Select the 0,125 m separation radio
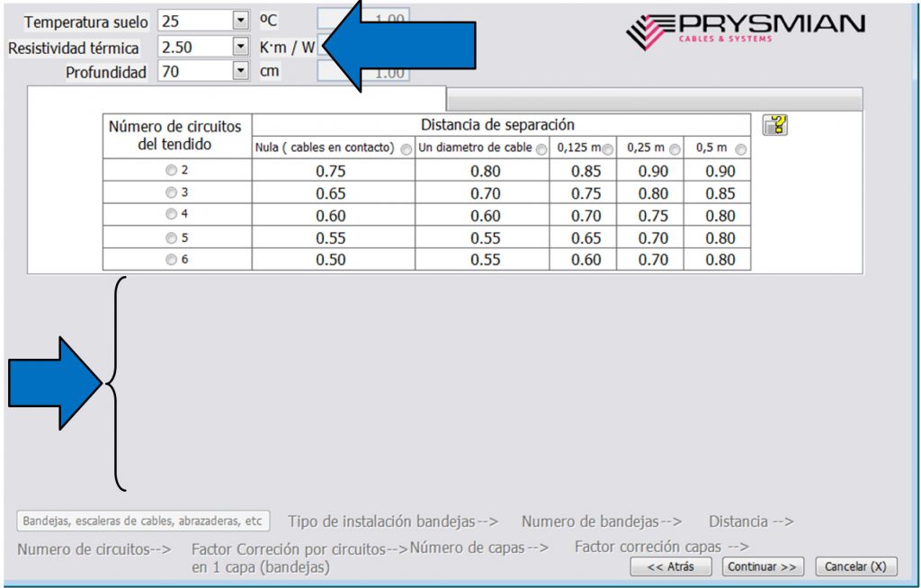The width and height of the screenshot is (921, 588). click(607, 150)
